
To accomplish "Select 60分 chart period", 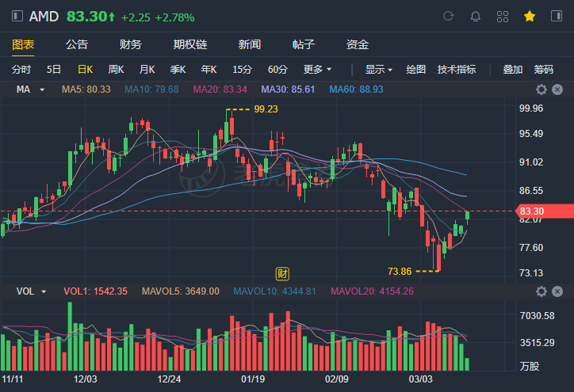I will click(277, 69).
